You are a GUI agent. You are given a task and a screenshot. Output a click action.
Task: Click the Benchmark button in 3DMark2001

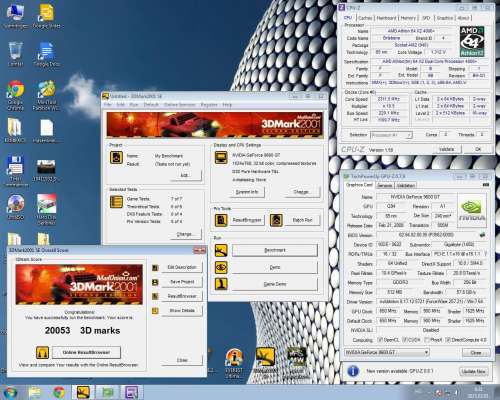coord(275,250)
